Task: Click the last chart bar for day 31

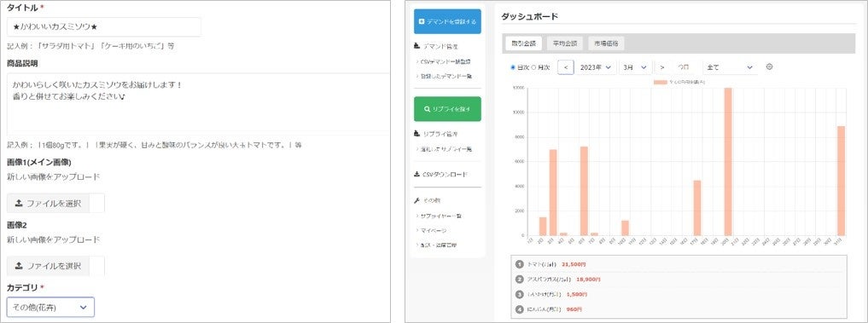Action: coord(841,181)
